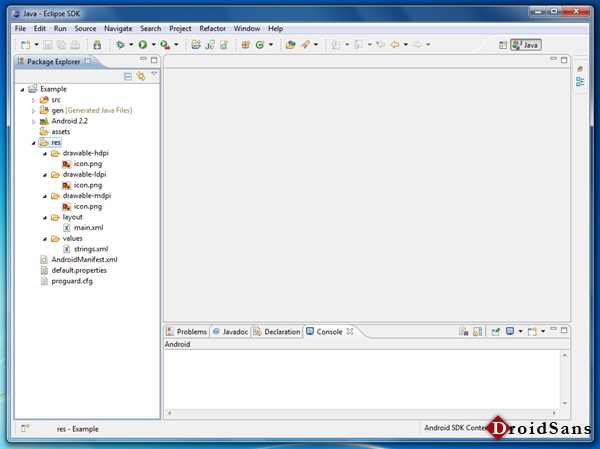Open the Refactor menu
The height and width of the screenshot is (449, 600).
coord(212,28)
